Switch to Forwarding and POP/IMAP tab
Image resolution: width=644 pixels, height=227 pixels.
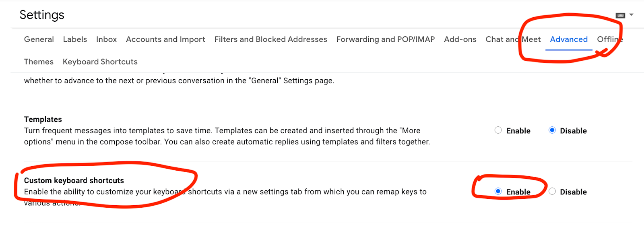point(386,39)
